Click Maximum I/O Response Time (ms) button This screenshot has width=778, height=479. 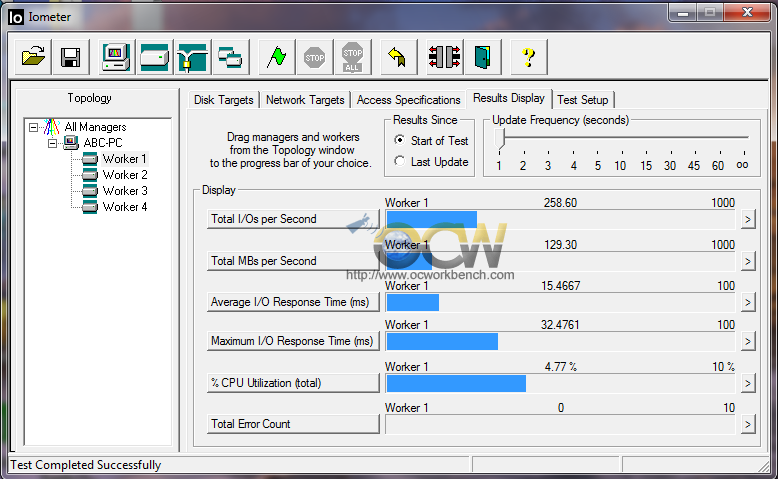tap(293, 341)
